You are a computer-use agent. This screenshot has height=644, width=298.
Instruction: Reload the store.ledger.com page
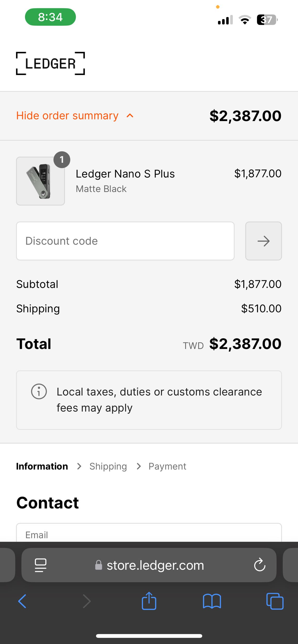click(260, 565)
